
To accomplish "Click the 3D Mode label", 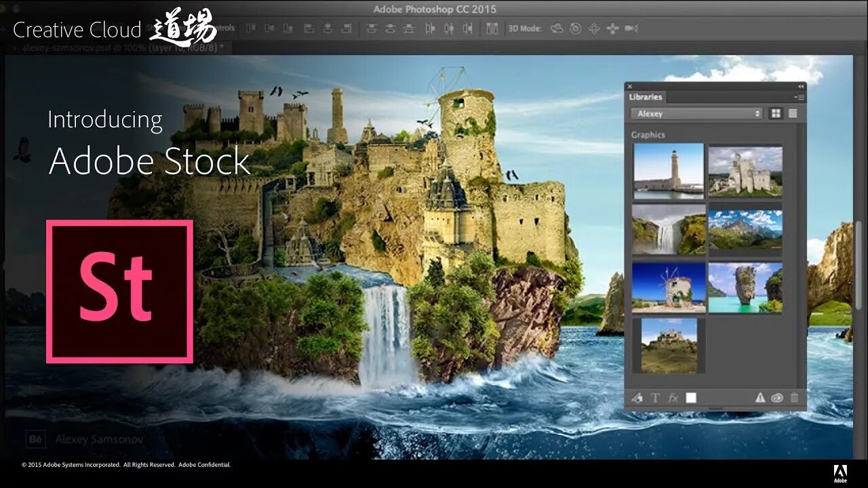I will (x=525, y=28).
